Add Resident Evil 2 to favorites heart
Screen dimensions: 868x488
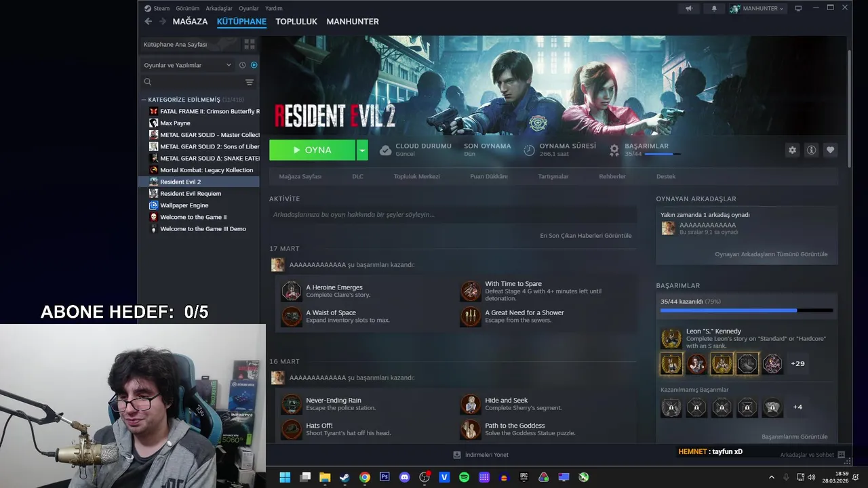point(830,150)
